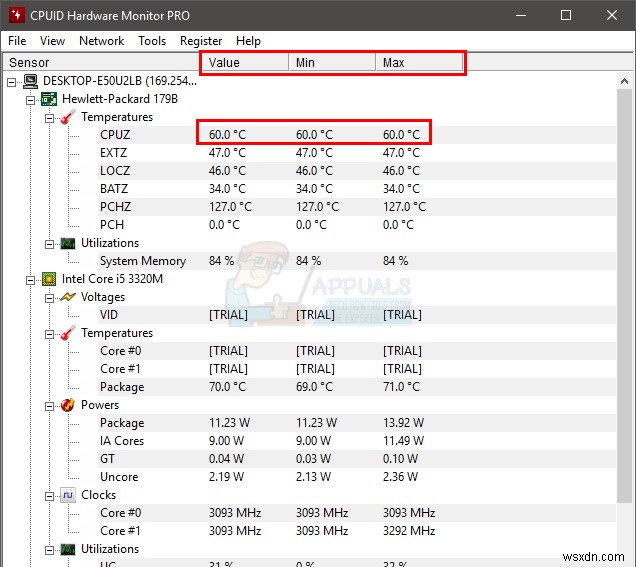Image resolution: width=636 pixels, height=567 pixels.
Task: Click the Intel Core i5 CPU chip icon
Action: (49, 279)
